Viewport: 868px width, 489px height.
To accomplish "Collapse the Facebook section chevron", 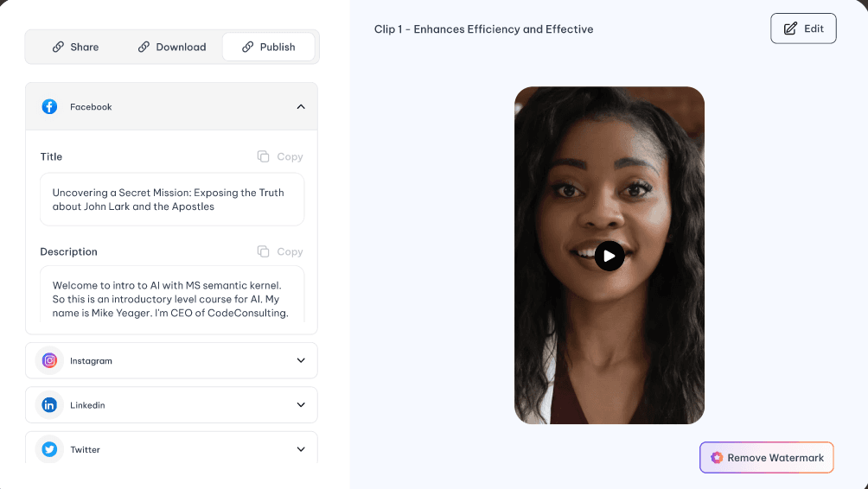I will point(301,107).
